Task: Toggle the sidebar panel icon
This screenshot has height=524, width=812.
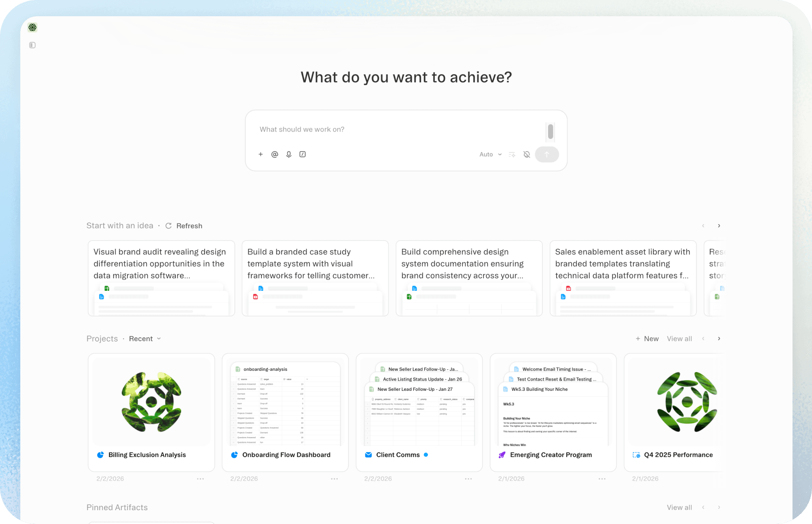Action: point(32,45)
